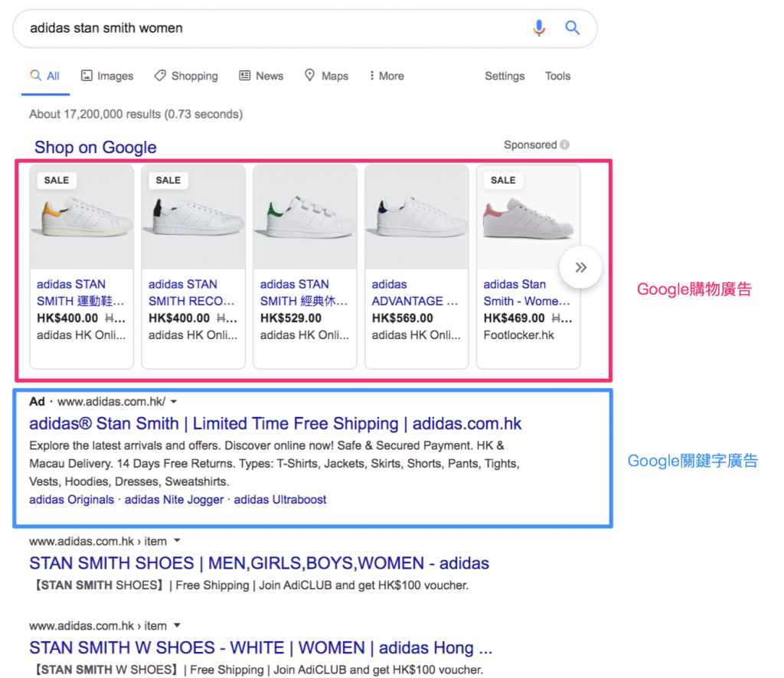Expand the dropdown arrow beside the STAN SMITH W SHOES result URL

(177, 625)
